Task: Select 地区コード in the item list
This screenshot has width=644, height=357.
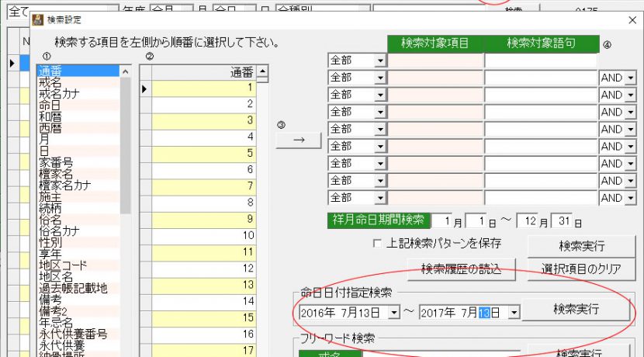Action: click(78, 265)
